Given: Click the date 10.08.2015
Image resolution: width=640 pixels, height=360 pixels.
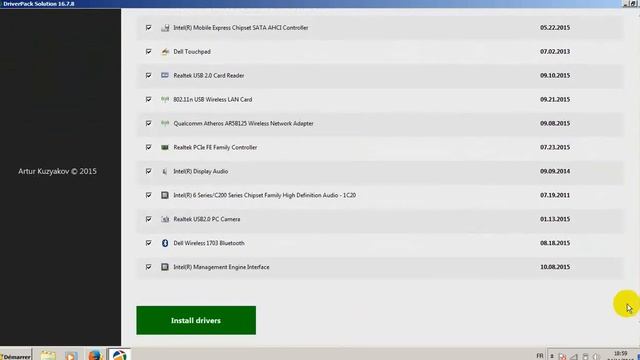Looking at the screenshot, I should pos(555,267).
